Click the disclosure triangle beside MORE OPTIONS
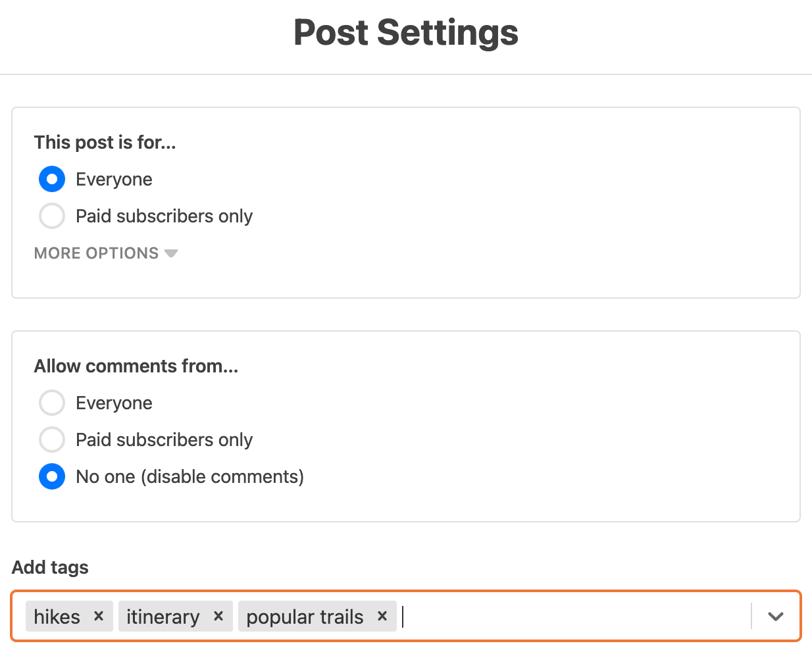 (170, 253)
